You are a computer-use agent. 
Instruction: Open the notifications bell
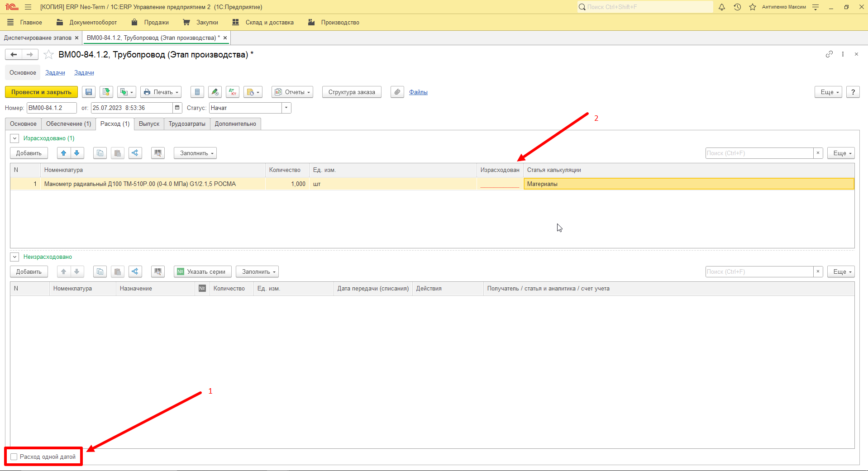coord(722,7)
